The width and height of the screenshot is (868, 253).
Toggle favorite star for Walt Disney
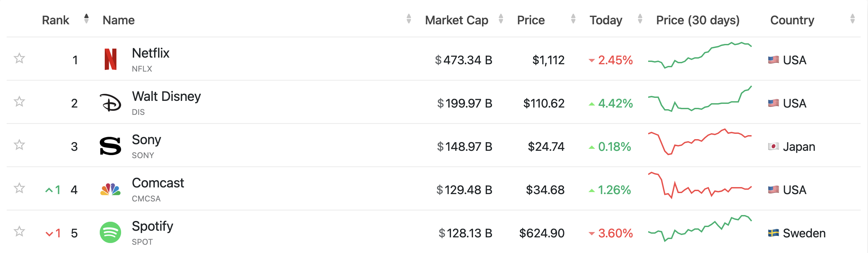[19, 102]
